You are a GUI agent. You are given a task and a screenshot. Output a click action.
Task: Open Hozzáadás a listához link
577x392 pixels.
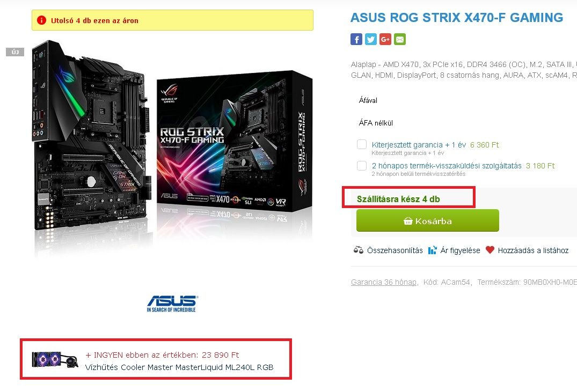pyautogui.click(x=533, y=250)
